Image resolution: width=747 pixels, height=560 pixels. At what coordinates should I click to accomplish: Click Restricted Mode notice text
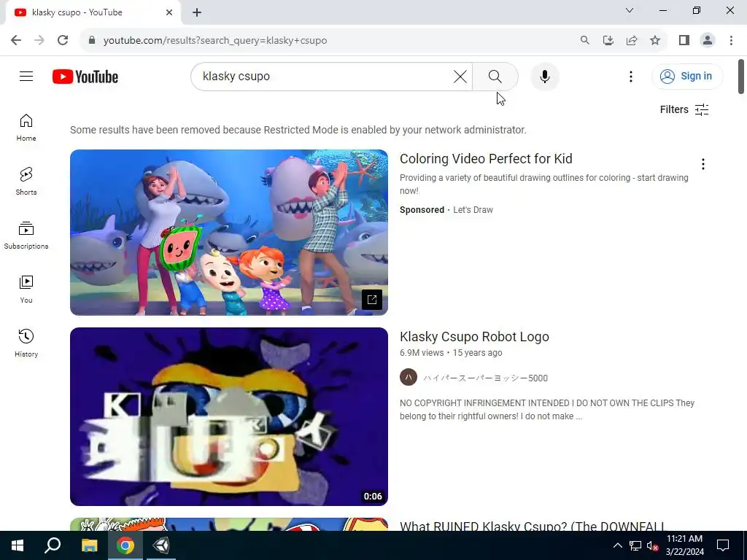click(x=298, y=130)
